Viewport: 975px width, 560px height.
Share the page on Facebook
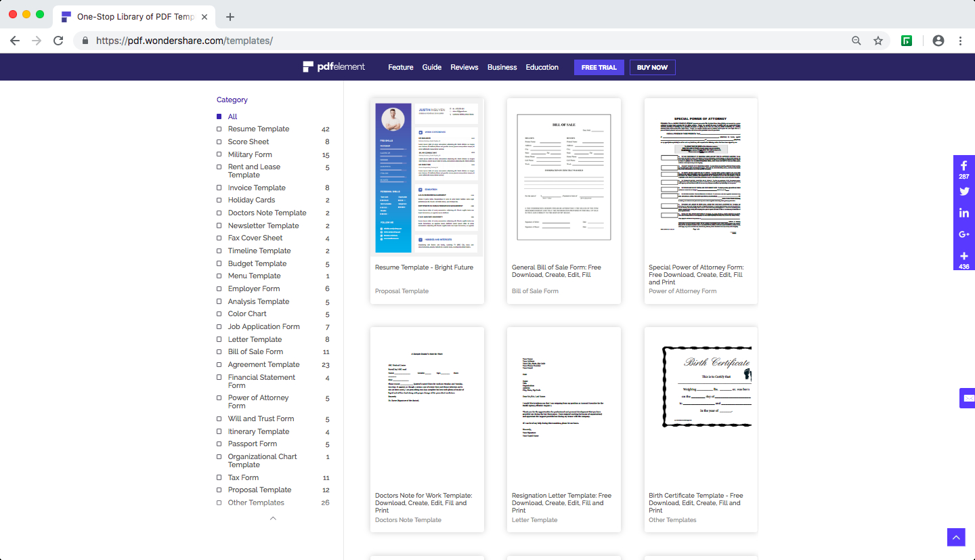point(963,165)
